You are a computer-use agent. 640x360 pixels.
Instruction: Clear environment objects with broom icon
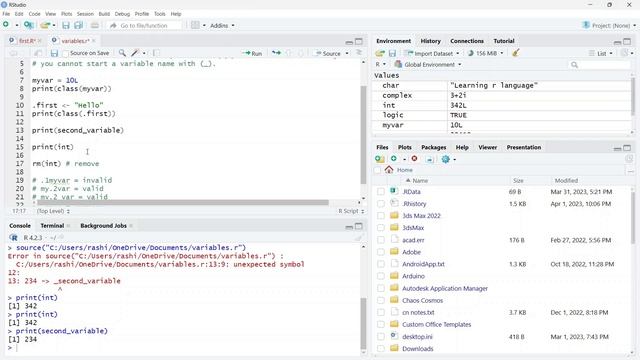coord(516,53)
